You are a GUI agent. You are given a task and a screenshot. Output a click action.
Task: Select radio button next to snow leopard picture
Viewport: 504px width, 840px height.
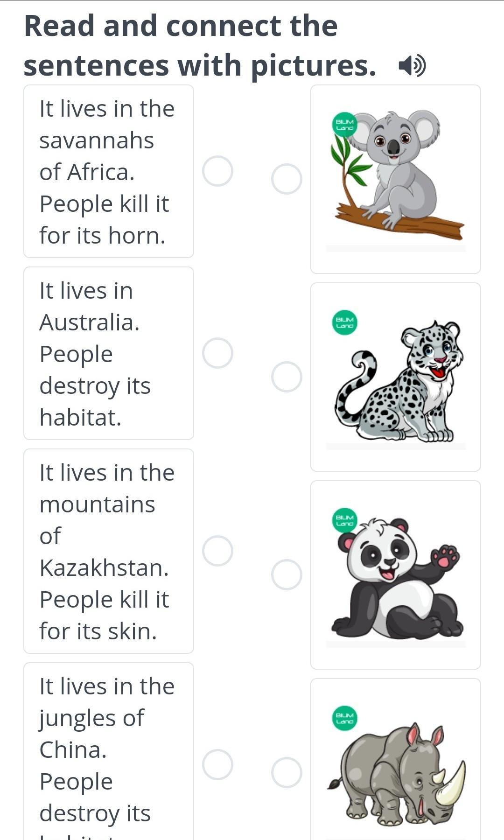287,377
